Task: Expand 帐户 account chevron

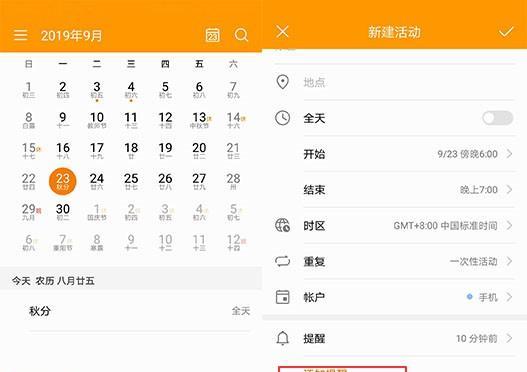Action: pyautogui.click(x=509, y=297)
